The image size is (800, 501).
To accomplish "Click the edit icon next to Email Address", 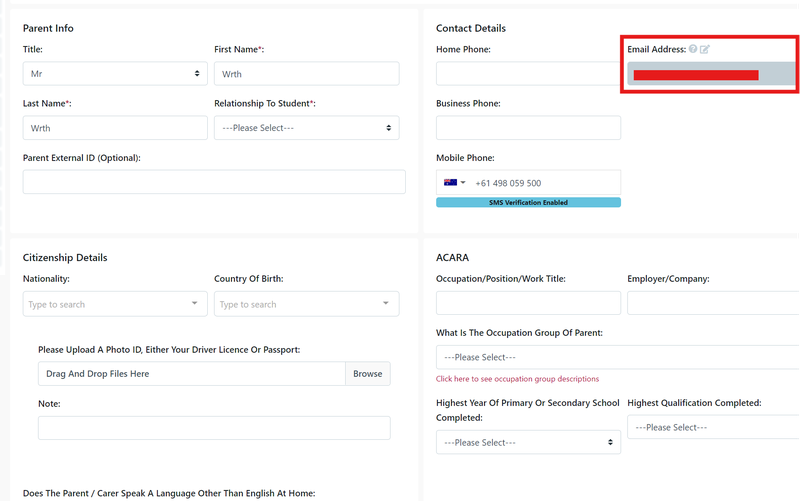I will [x=705, y=49].
